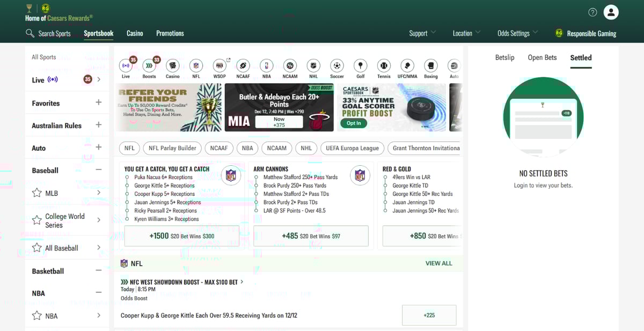644x331 pixels.
Task: Expand the Australian Rules section
Action: (99, 125)
